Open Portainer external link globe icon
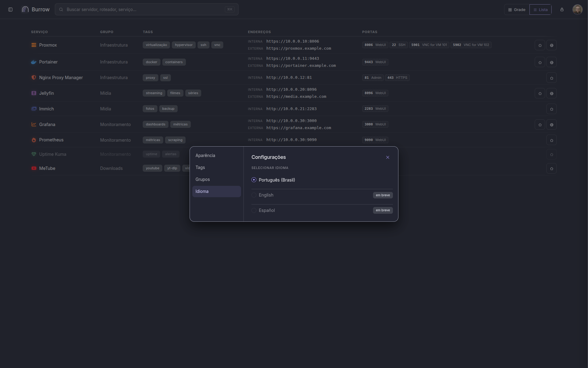588x368 pixels. (x=552, y=62)
